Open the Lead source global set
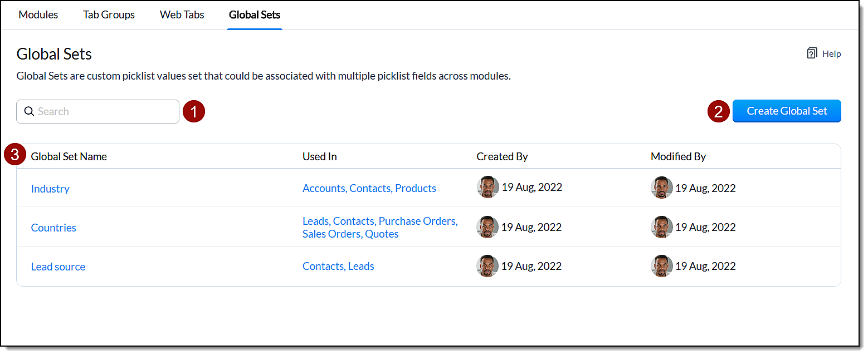This screenshot has height=355, width=868. 58,267
